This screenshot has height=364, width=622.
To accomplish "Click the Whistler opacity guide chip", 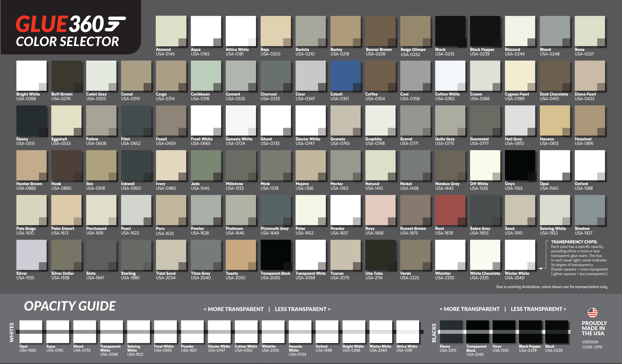I will coord(273,332).
